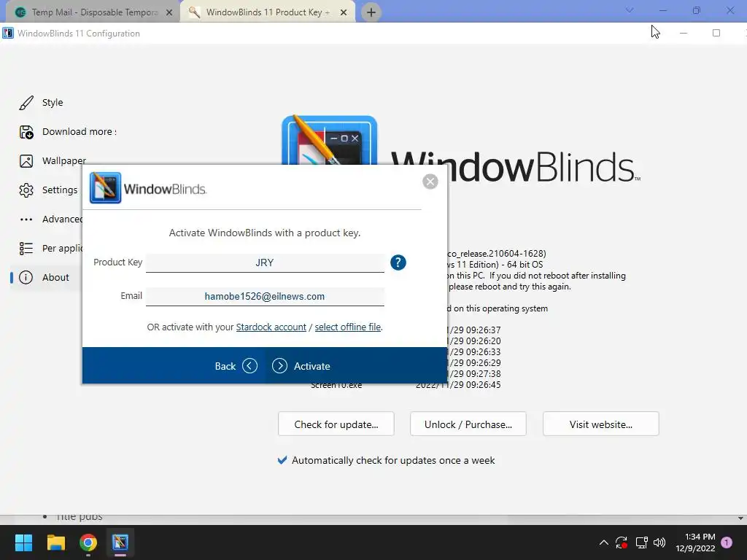Viewport: 747px width, 560px height.
Task: Click the Check for update button
Action: tap(336, 424)
